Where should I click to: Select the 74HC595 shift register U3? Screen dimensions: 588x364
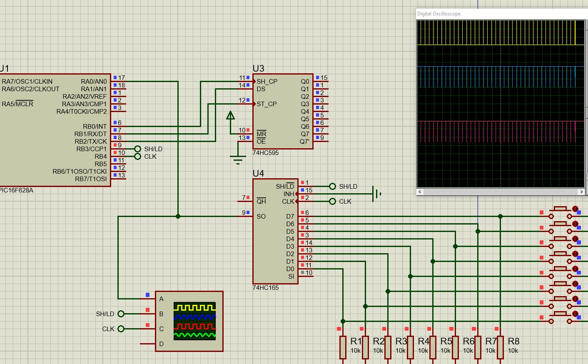click(283, 111)
